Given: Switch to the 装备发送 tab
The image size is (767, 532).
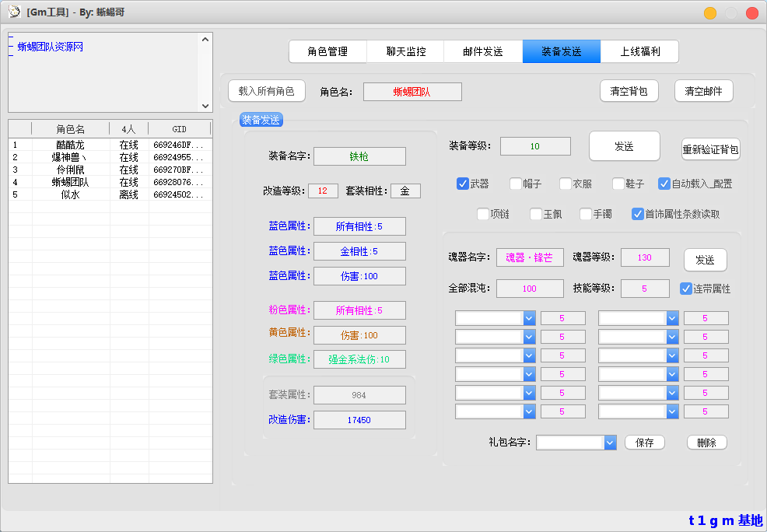Looking at the screenshot, I should click(562, 51).
